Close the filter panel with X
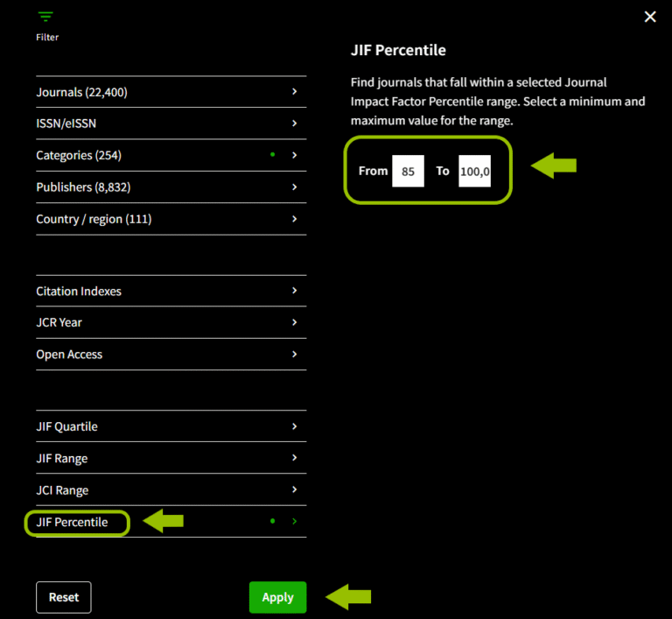 (649, 17)
